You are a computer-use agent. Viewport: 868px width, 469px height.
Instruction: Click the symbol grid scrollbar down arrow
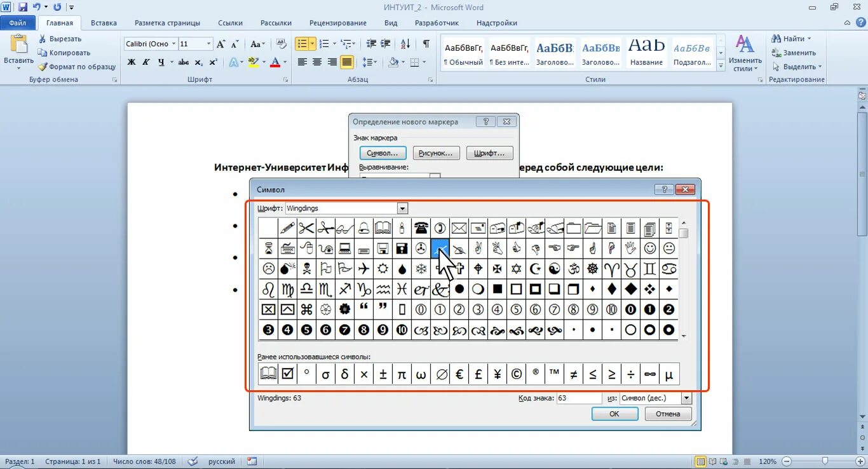(684, 336)
